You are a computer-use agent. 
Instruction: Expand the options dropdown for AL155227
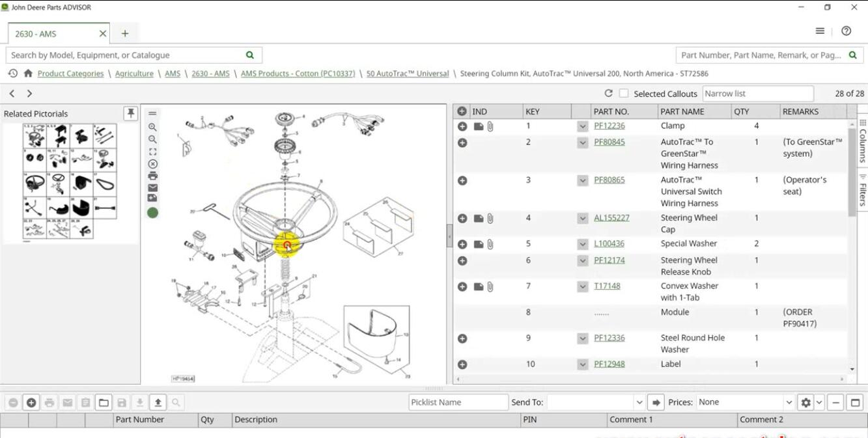[x=582, y=219]
